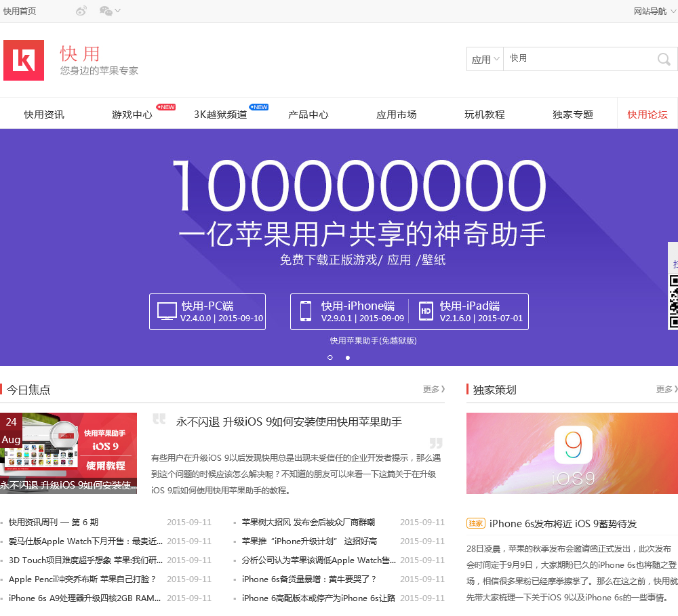
Task: Open iPhone 6s备货量暴增：黄牛要哭了？
Action: (309, 579)
